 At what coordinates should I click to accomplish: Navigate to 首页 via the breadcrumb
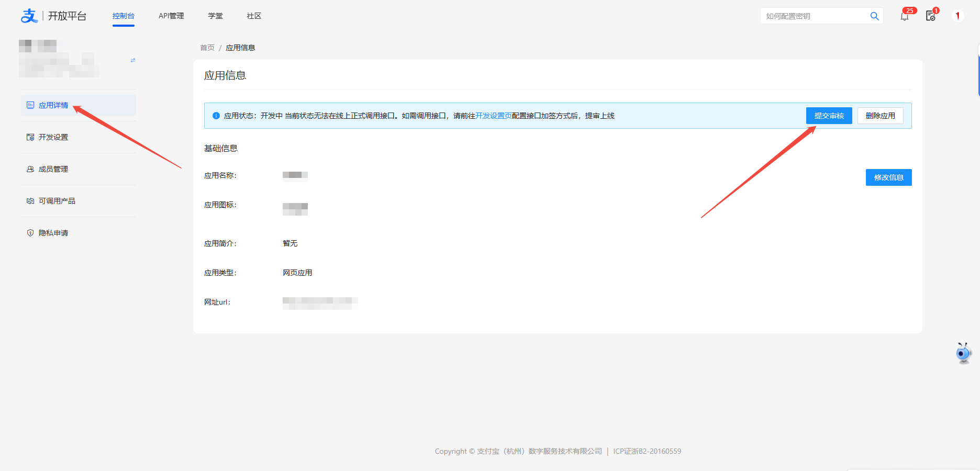click(207, 47)
